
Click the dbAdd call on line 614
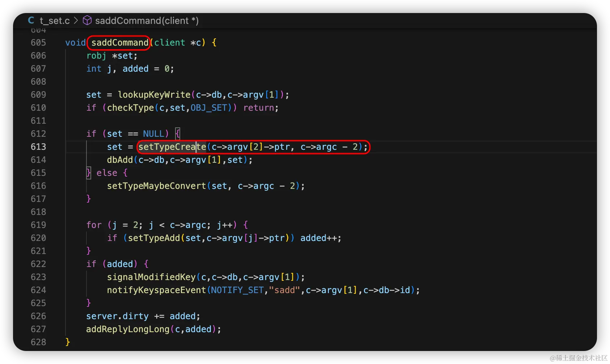[120, 160]
